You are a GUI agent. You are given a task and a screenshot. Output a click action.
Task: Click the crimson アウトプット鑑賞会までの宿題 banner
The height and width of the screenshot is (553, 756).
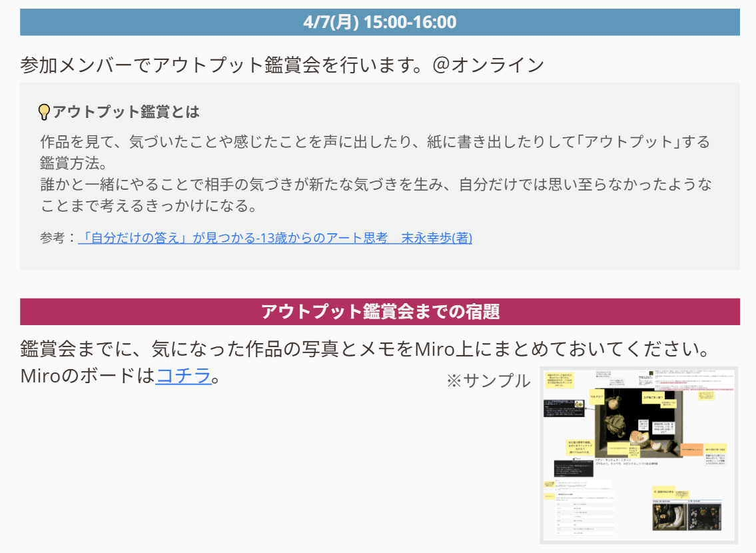(x=378, y=308)
